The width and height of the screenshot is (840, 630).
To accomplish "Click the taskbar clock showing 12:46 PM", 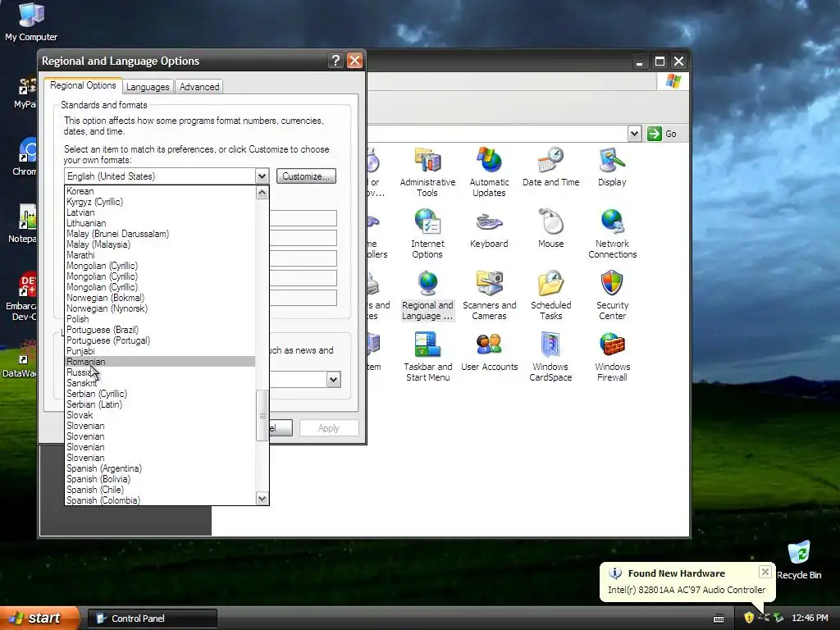I will tap(810, 619).
